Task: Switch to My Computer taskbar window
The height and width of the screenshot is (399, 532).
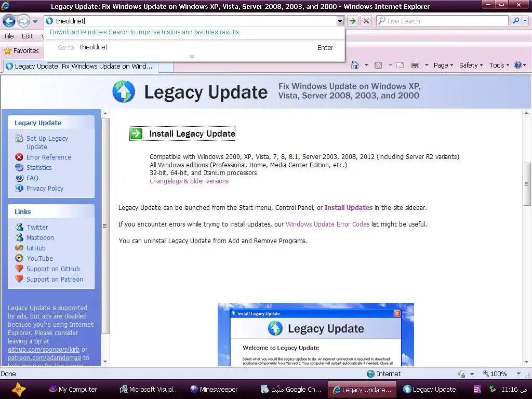Action: tap(73, 390)
